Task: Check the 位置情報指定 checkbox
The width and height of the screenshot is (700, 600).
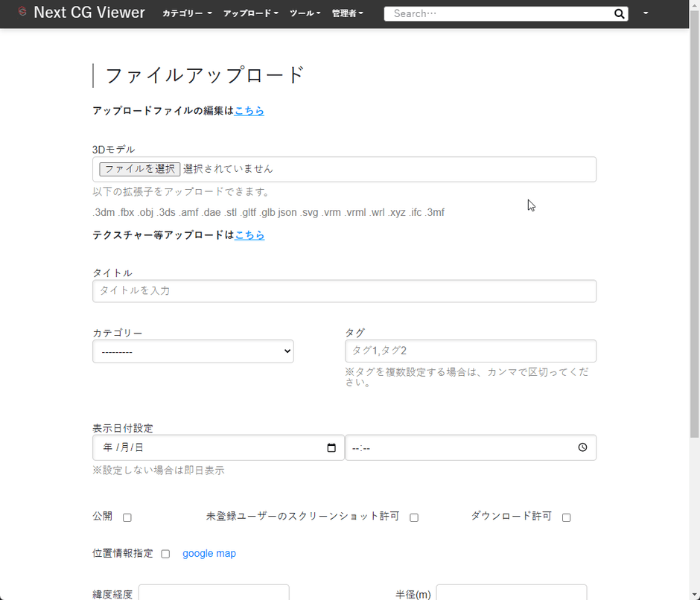Action: (165, 554)
